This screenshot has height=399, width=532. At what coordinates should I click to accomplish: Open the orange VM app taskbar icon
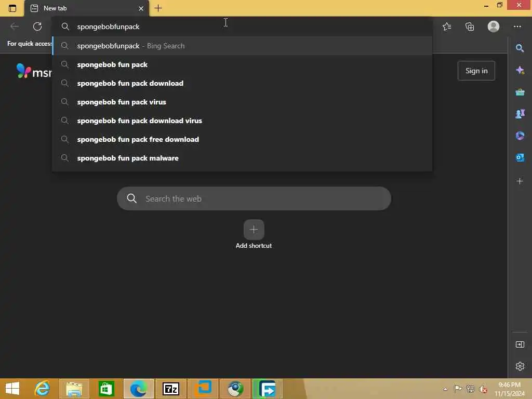pyautogui.click(x=203, y=389)
